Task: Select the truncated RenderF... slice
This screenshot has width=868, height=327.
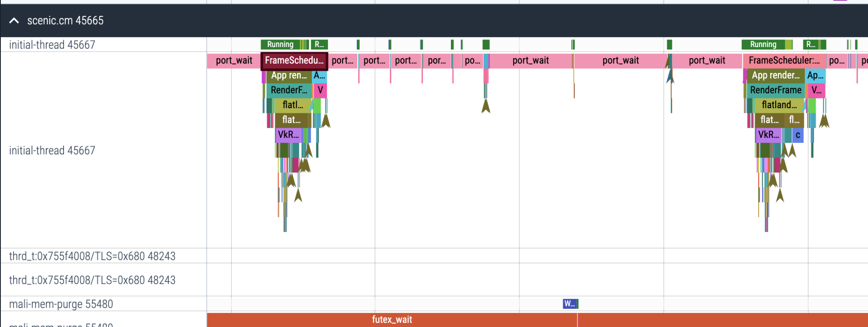Action: [289, 90]
